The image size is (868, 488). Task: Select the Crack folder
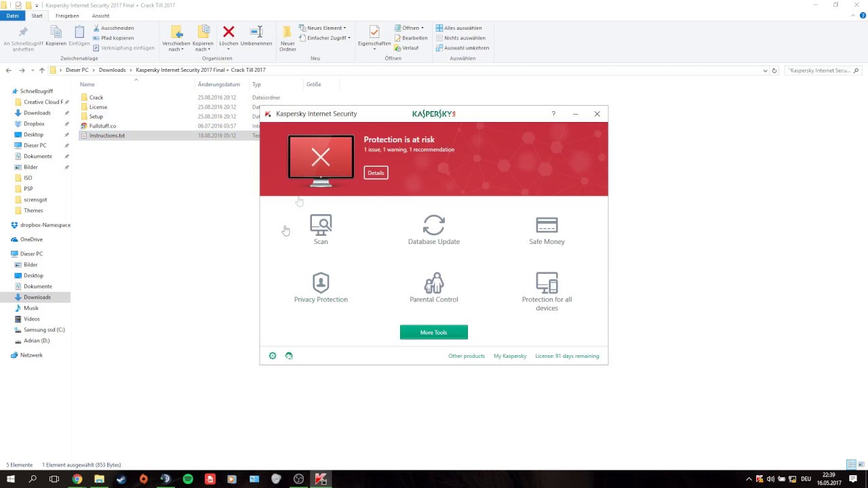(96, 98)
